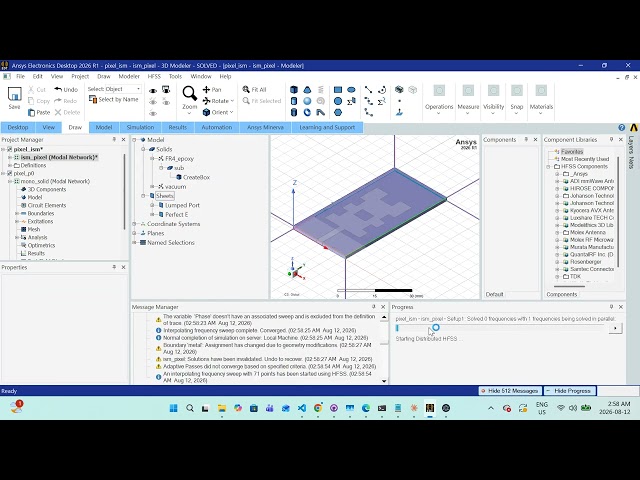The image size is (640, 480).
Task: Click Message Manager scroll down arrow
Action: point(384,381)
